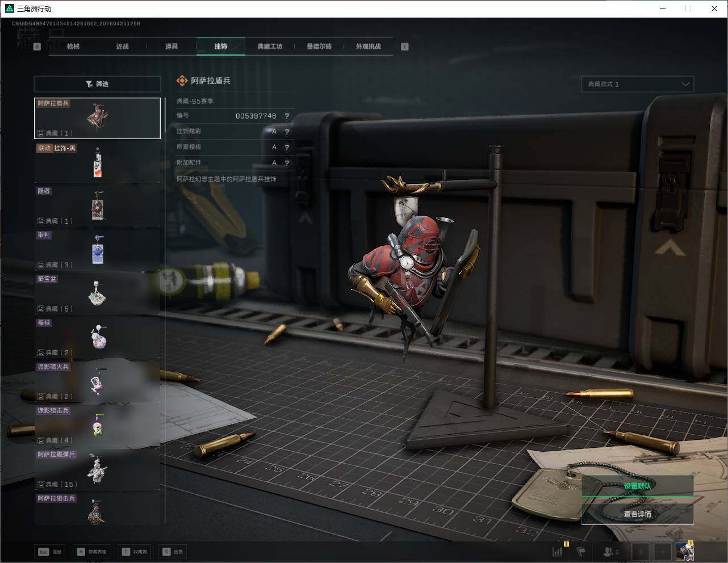Select the 隐者 charm in the list
Viewport: 728px width, 563px height.
pos(97,205)
